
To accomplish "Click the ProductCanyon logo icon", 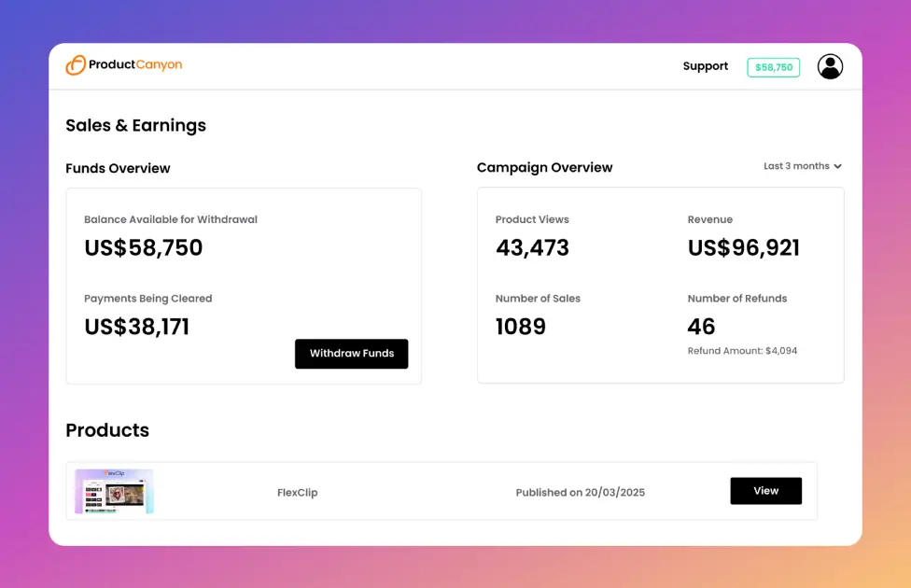I will pos(76,65).
